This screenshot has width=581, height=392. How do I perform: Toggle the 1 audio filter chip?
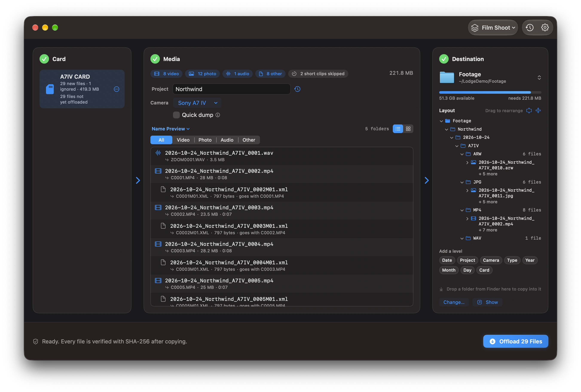pos(237,74)
